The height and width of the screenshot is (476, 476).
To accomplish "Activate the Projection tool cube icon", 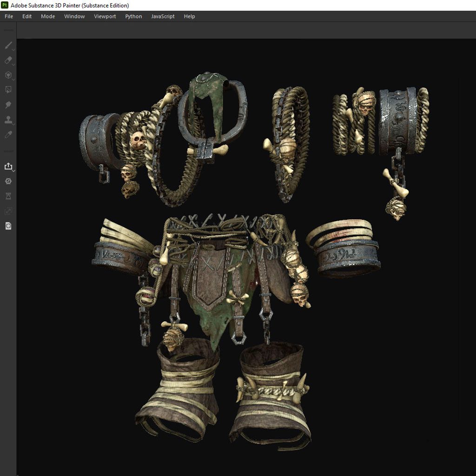I will (x=8, y=75).
